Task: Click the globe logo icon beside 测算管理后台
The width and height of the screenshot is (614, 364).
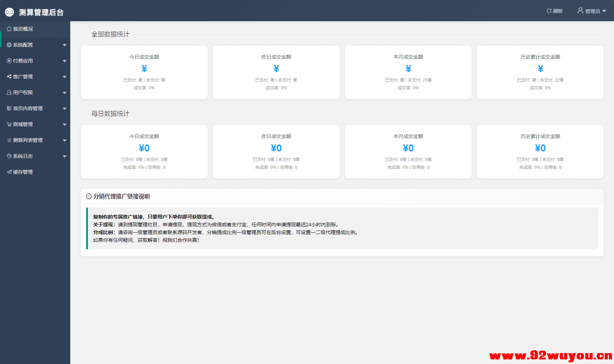Action: point(10,12)
